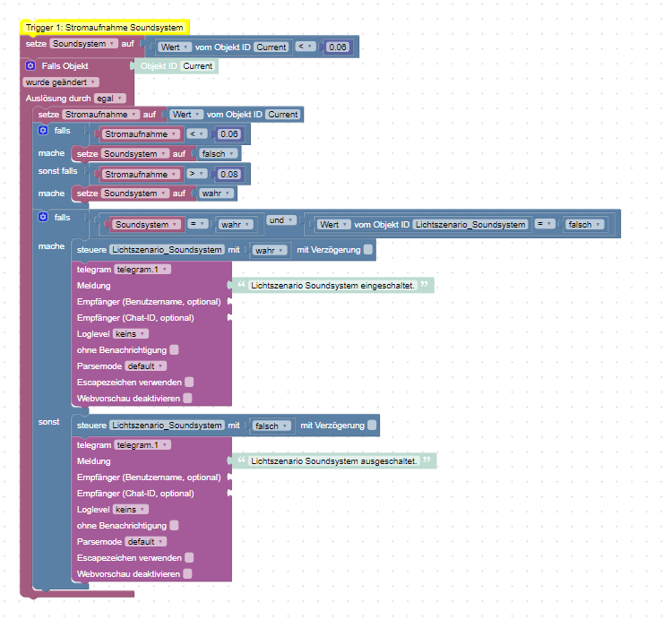Screen dimensions: 672x628
Task: Edit message text 'Lichtszenario Soundsystem ausgeschaltet.'
Action: click(x=334, y=461)
